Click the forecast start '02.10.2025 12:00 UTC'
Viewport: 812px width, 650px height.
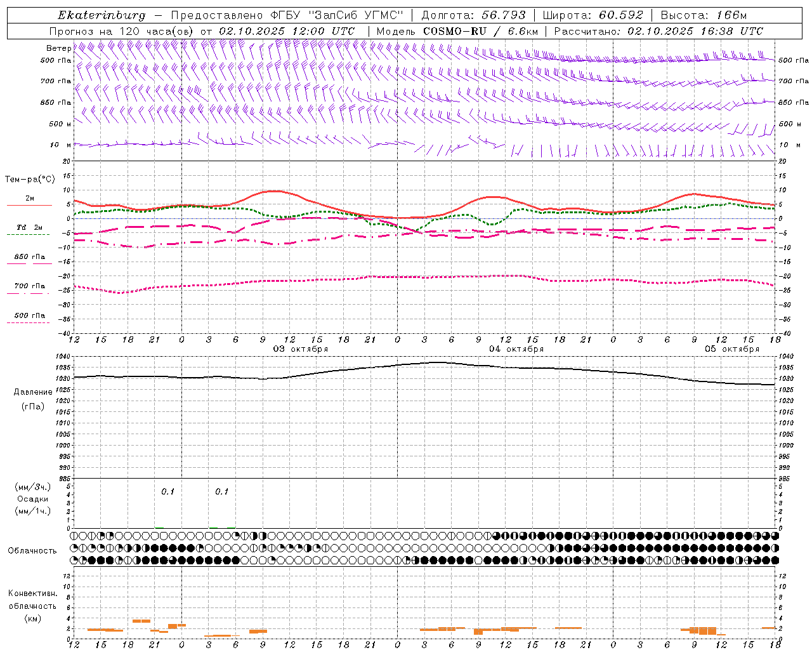click(x=287, y=31)
